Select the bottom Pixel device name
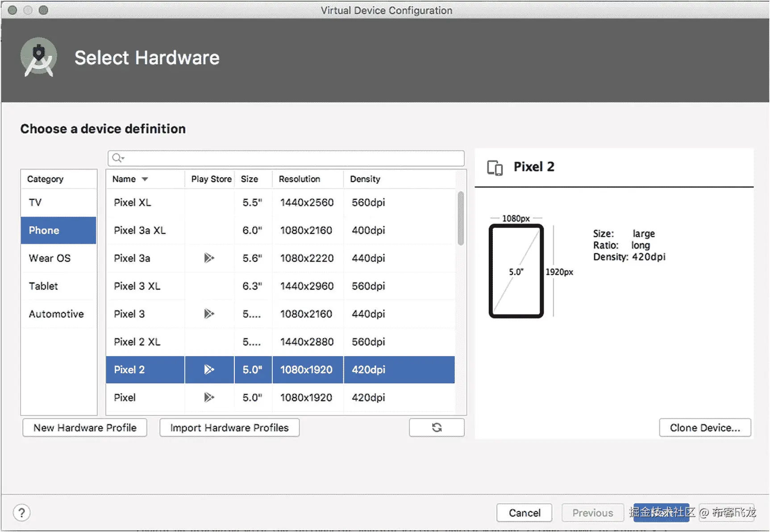Viewport: 770px width, 532px height. click(x=125, y=397)
